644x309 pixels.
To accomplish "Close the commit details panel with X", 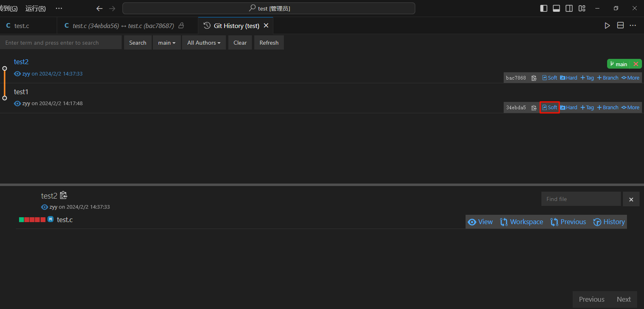I will coord(631,199).
